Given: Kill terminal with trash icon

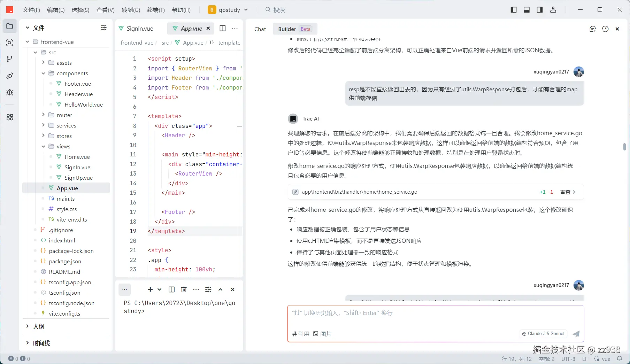Looking at the screenshot, I should click(x=184, y=289).
